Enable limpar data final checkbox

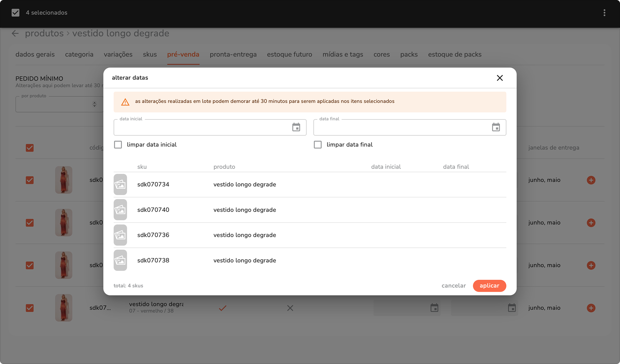tap(318, 145)
